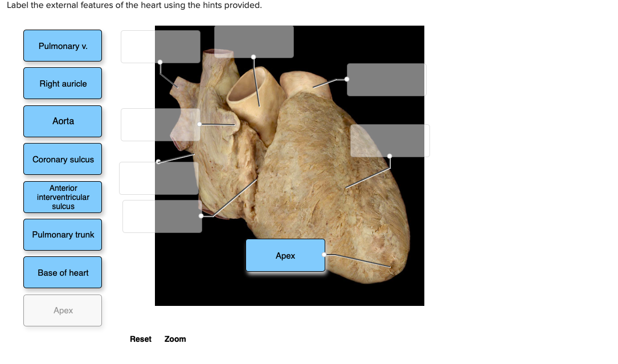Select the Pulmonary trunk label chip
The image size is (618, 364).
click(x=62, y=235)
